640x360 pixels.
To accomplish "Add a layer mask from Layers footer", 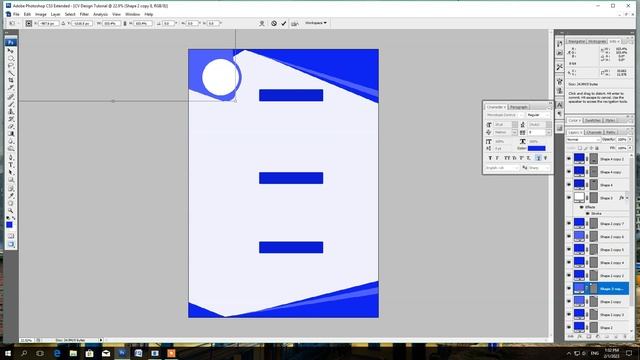I will tap(589, 337).
